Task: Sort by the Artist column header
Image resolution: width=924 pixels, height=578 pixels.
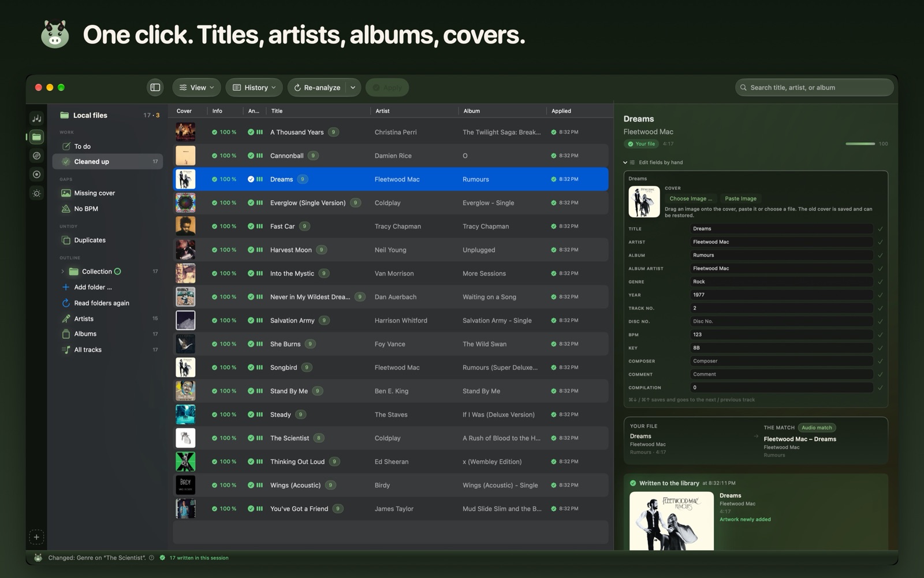Action: (382, 111)
